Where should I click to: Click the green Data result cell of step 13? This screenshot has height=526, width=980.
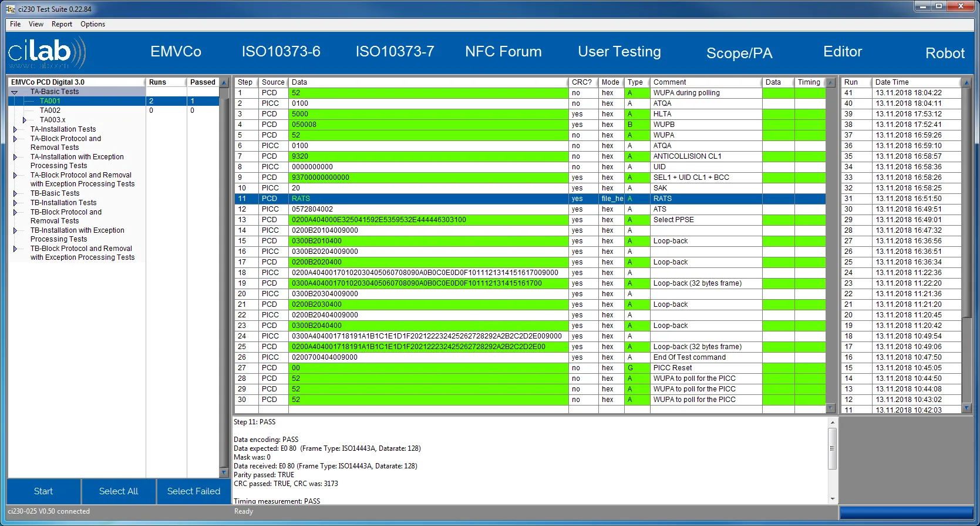click(777, 220)
